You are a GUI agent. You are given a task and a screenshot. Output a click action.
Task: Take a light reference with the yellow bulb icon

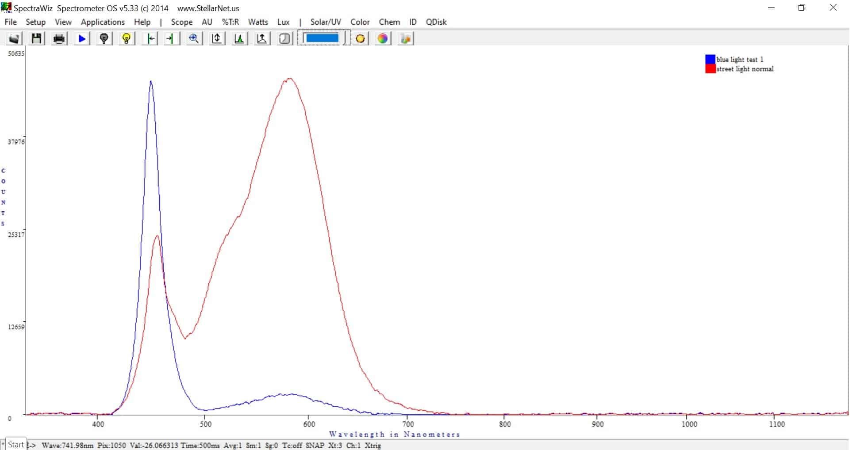point(127,38)
